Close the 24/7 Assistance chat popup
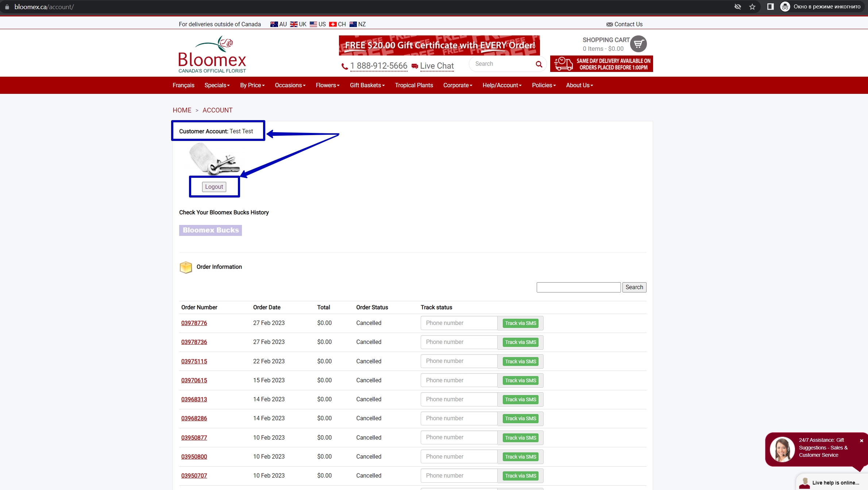The image size is (868, 490). coord(861,441)
